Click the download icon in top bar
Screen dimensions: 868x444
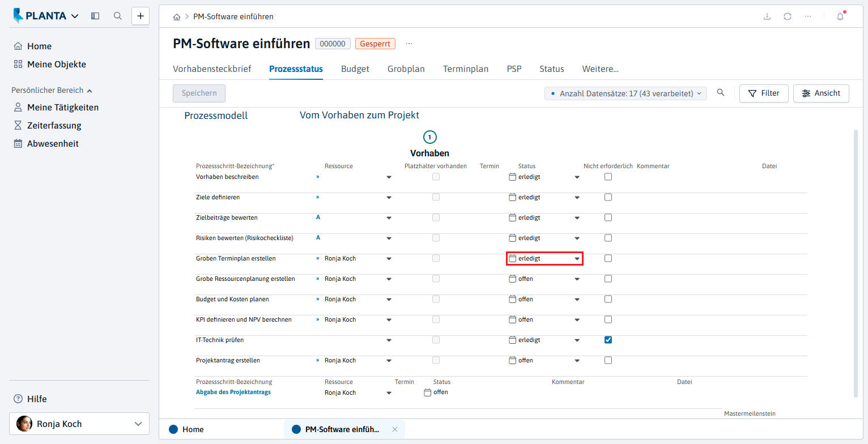point(767,16)
